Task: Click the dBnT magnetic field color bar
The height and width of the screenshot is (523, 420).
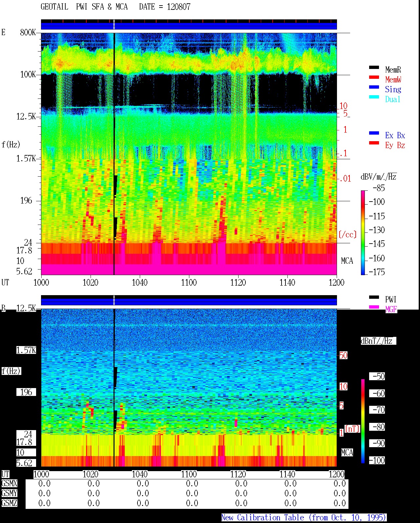Action: 363,421
